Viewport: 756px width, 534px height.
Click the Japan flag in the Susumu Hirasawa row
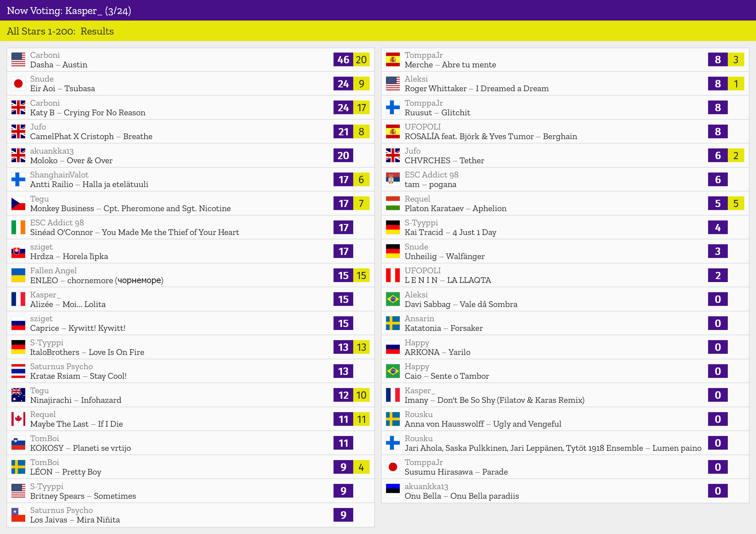coord(393,467)
